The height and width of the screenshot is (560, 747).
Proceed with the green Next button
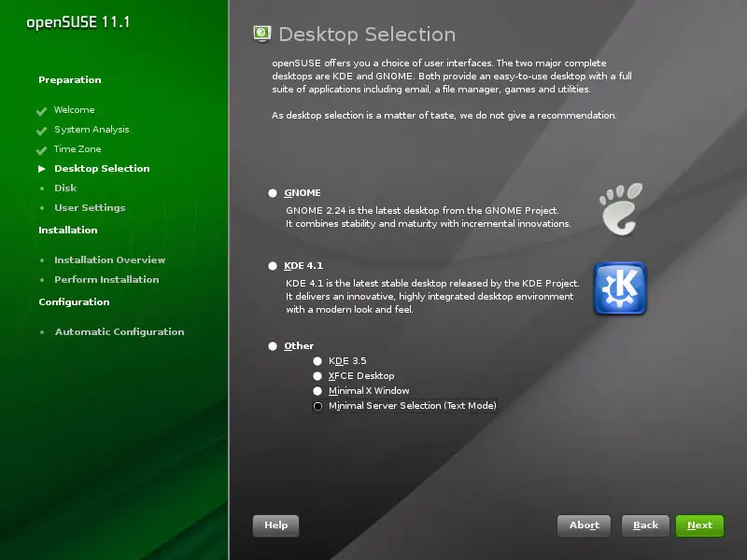coord(699,525)
